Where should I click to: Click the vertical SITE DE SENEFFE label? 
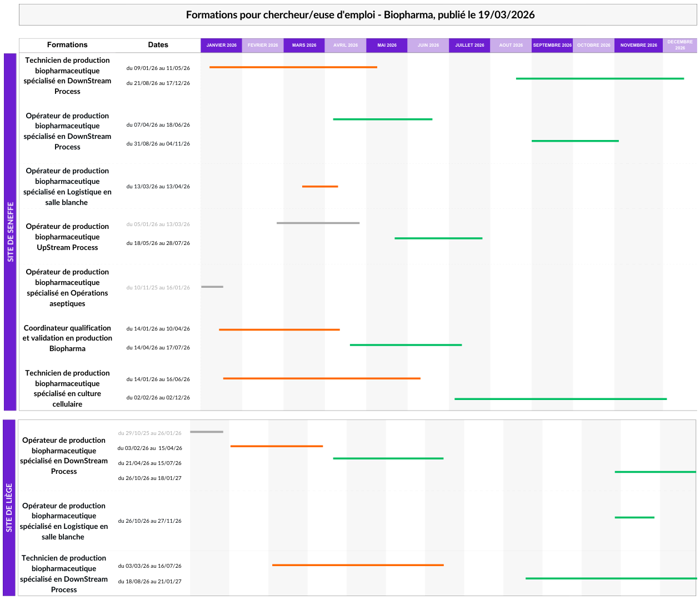(x=11, y=232)
